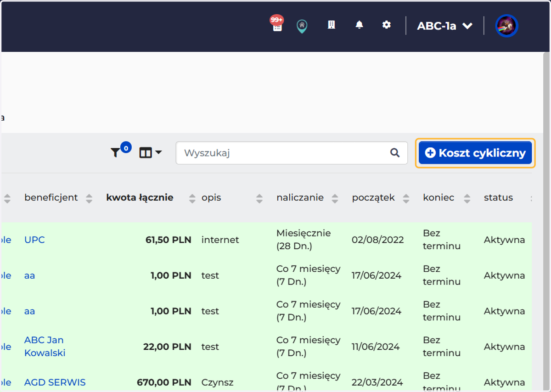The width and height of the screenshot is (551, 392).
Task: Click the internet description cell
Action: pyautogui.click(x=220, y=240)
